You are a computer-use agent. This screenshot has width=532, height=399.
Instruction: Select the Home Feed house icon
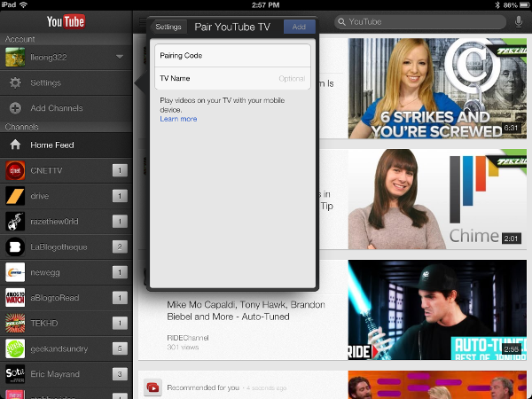coord(15,145)
